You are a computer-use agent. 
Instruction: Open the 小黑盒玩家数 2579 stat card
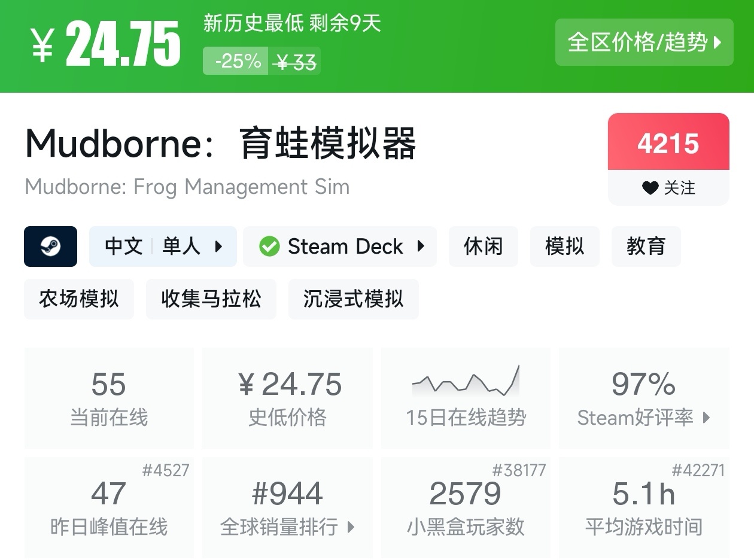(466, 507)
